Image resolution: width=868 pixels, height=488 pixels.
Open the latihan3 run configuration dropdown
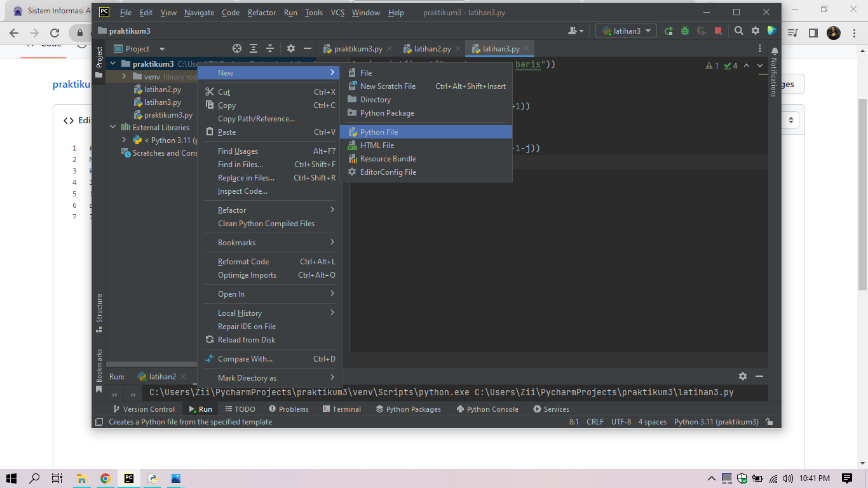coord(625,30)
